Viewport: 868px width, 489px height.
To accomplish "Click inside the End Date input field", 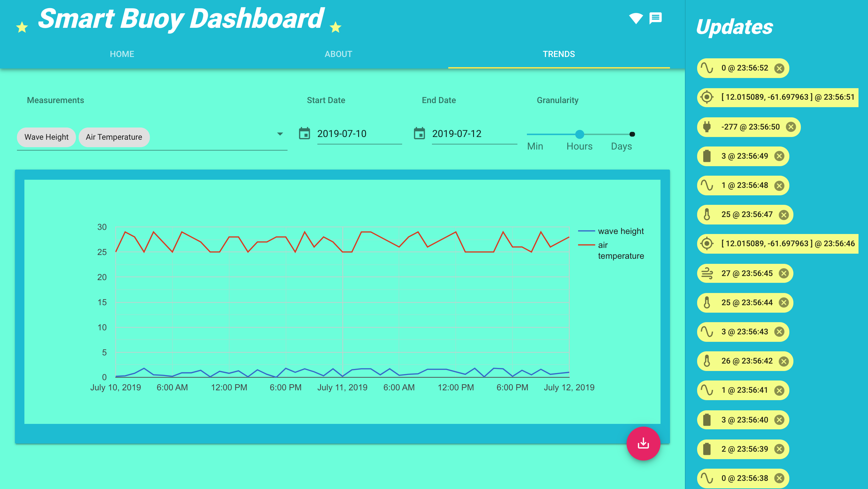I will point(457,134).
